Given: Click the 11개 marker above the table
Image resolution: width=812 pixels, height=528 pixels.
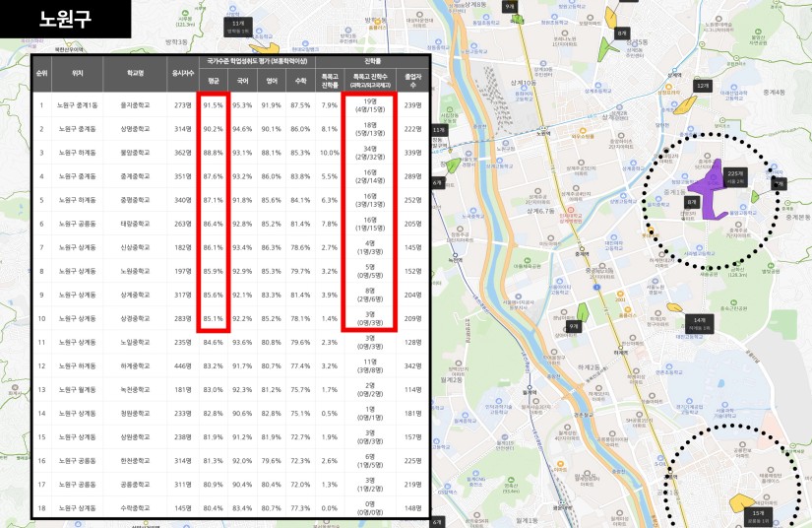Looking at the screenshot, I should [x=238, y=27].
